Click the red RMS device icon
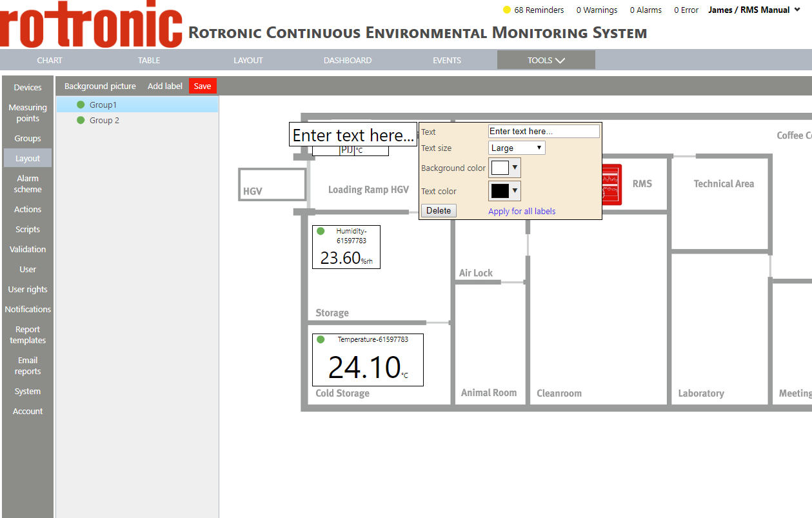Screen dimensions: 812x518 [611, 184]
